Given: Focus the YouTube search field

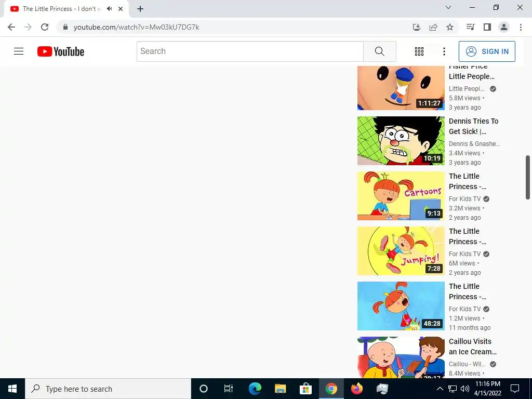Looking at the screenshot, I should tap(250, 51).
